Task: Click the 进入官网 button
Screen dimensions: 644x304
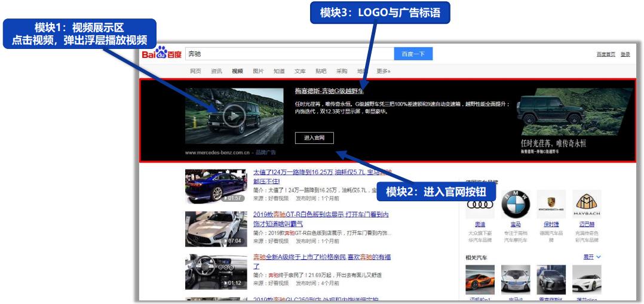Action: (x=314, y=138)
